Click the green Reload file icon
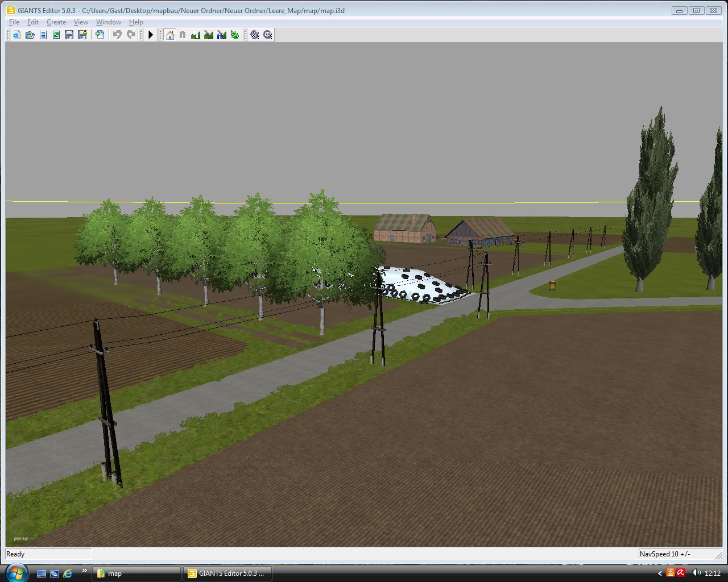 click(x=56, y=35)
